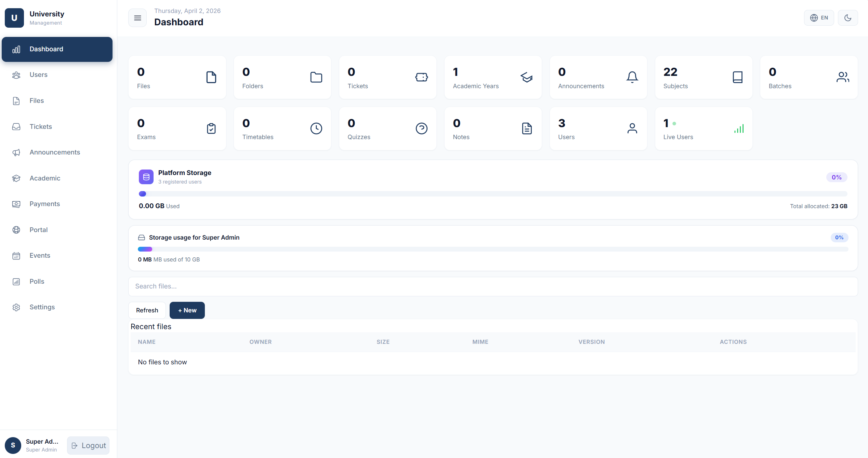Image resolution: width=868 pixels, height=458 pixels.
Task: Open the Payments section via its icon
Action: [x=16, y=204]
